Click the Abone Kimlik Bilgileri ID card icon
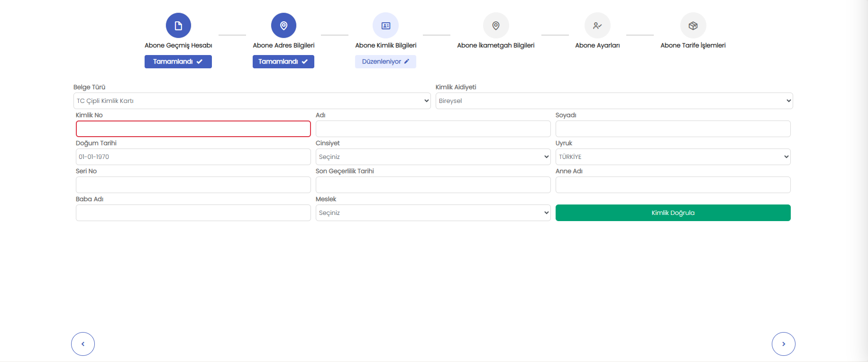This screenshot has width=868, height=362. coord(385,26)
